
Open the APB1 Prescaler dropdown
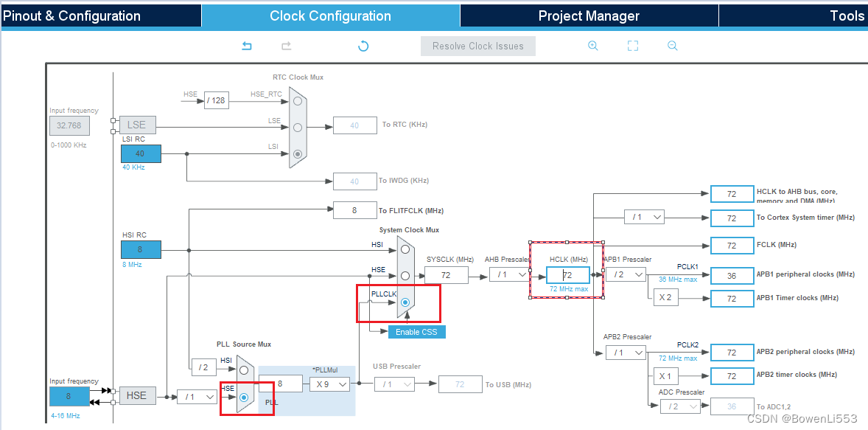626,274
